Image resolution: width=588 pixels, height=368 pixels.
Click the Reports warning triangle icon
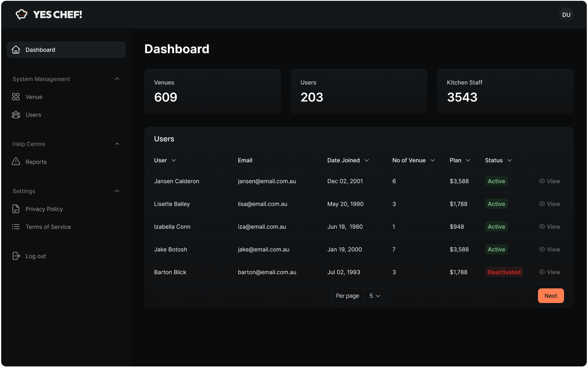point(16,162)
